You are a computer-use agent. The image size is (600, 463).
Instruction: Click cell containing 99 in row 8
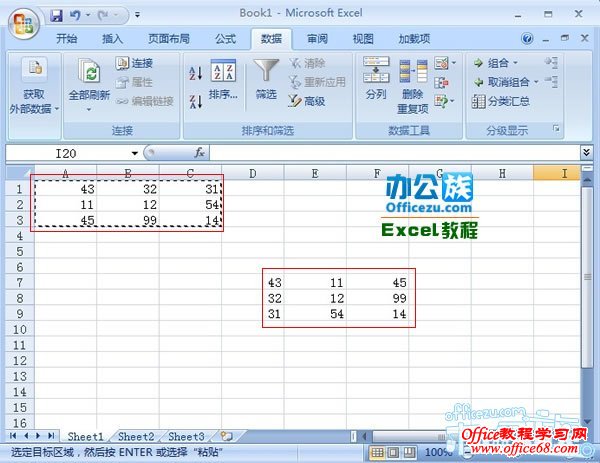tap(377, 298)
